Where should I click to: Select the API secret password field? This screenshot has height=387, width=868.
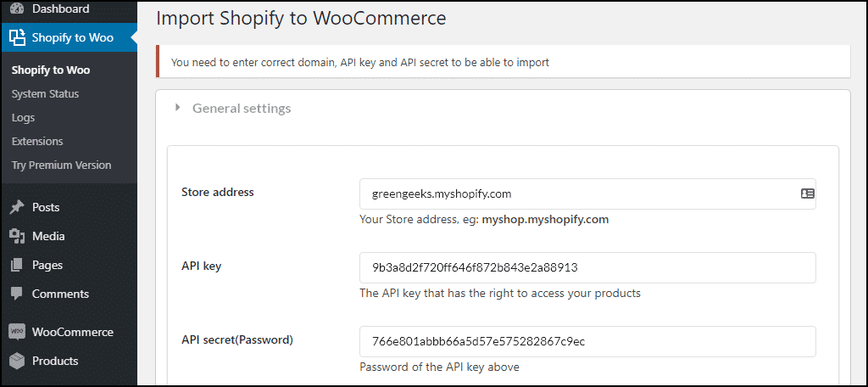click(x=587, y=341)
